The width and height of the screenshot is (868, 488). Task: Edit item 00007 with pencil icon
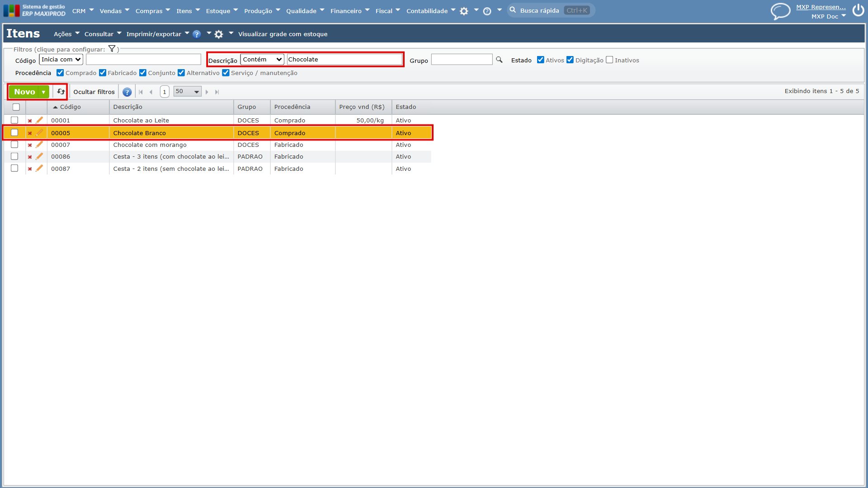click(x=39, y=145)
